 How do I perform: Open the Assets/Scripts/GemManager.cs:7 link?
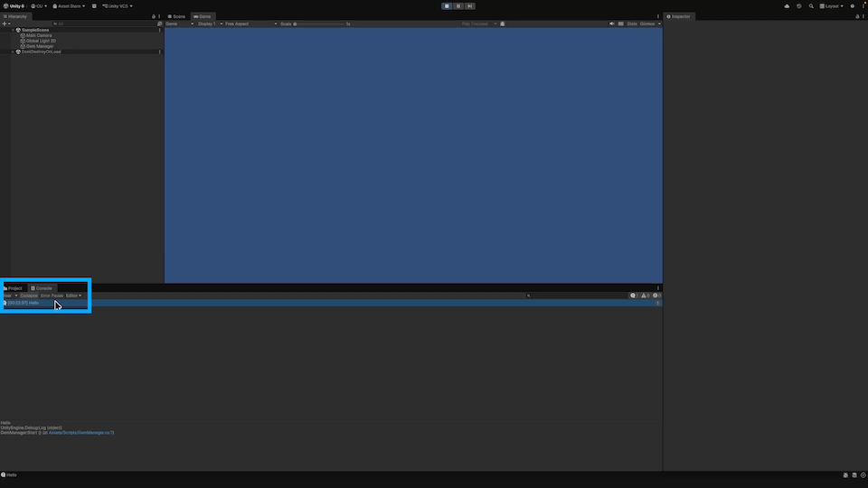80,433
